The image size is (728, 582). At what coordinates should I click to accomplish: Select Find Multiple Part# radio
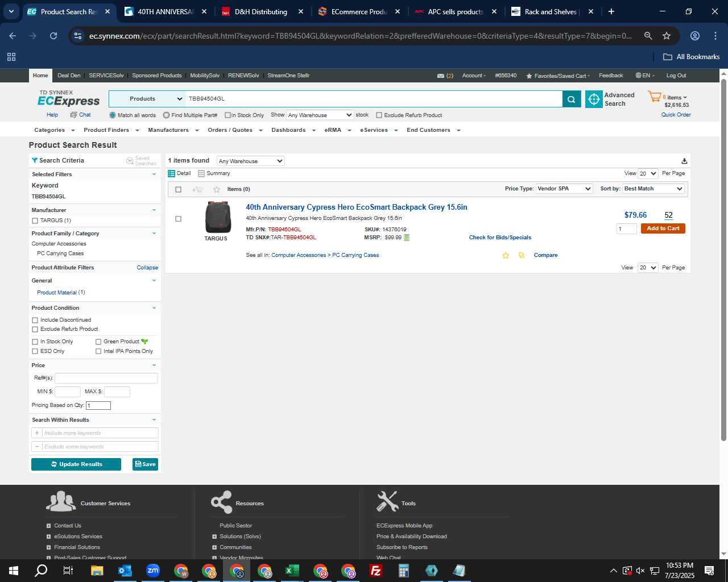[166, 115]
